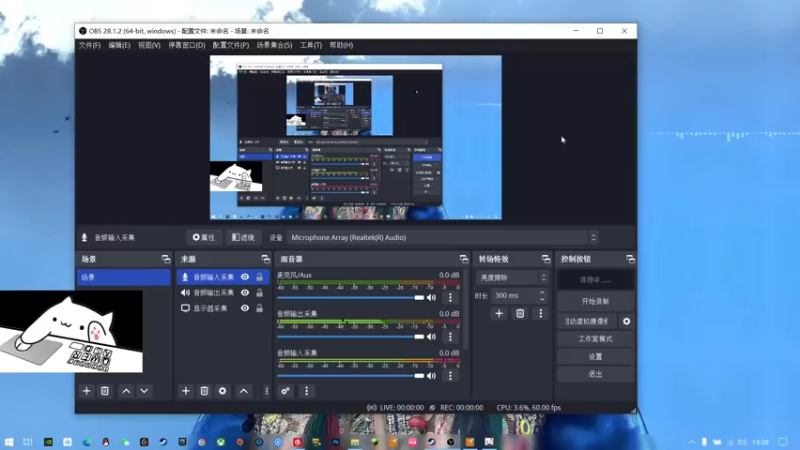The image size is (800, 450).
Task: Hide the 显示器采集 source with eye icon
Action: coord(245,308)
